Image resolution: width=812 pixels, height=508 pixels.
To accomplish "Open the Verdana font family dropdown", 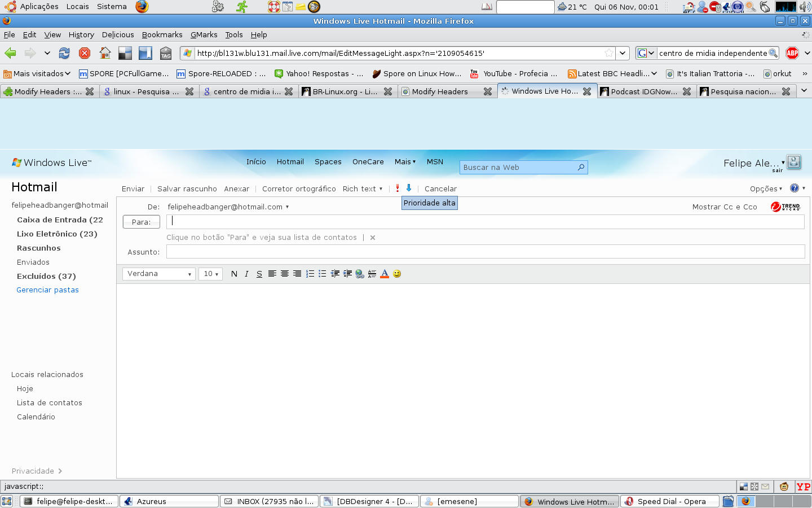I will [x=159, y=274].
